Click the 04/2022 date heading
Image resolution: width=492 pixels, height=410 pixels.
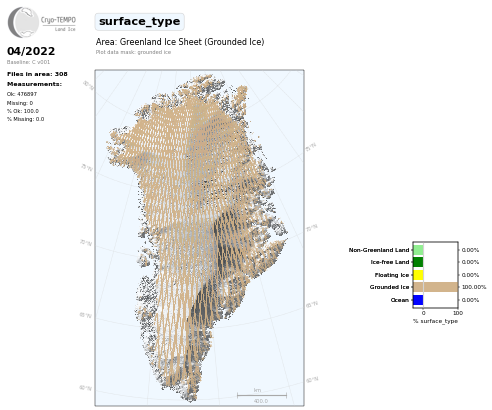[31, 51]
